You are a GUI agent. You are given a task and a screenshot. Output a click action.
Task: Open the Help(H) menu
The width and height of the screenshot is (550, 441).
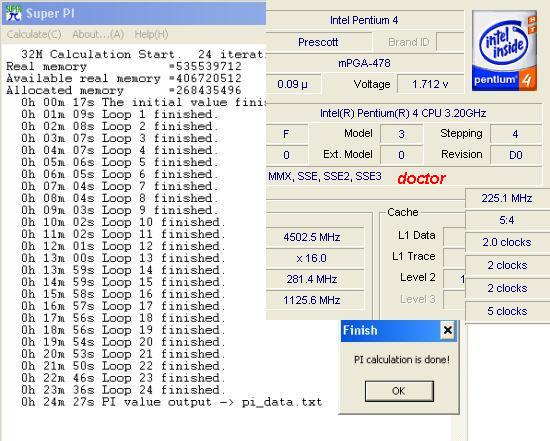pos(151,34)
